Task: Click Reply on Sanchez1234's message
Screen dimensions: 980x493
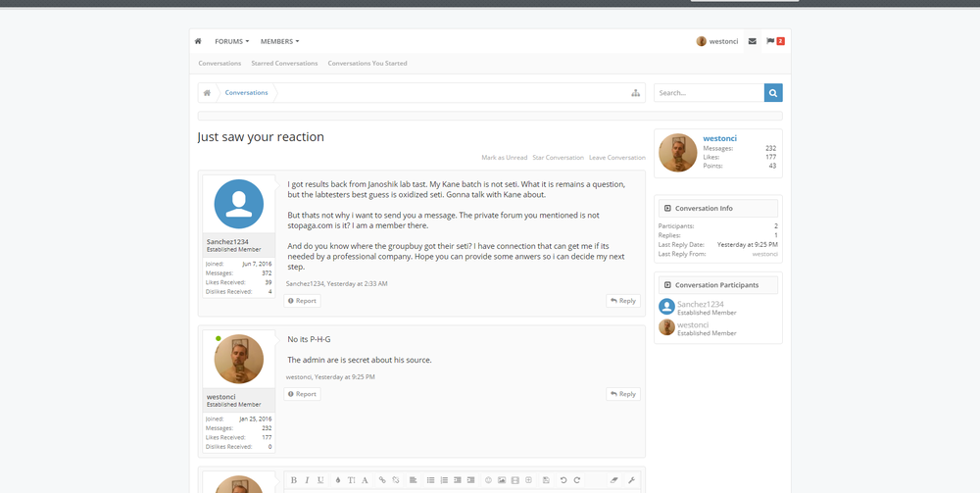Action: coord(622,301)
